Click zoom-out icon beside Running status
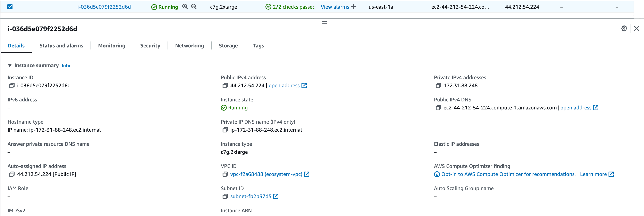Viewport: 644px width, 216px height. 194,7
